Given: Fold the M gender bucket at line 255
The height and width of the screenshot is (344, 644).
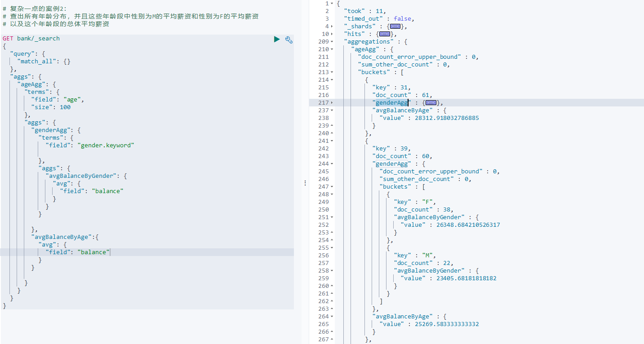Looking at the screenshot, I should point(332,248).
